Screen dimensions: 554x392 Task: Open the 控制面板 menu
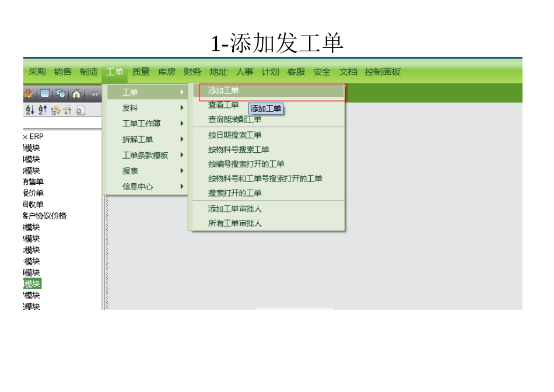coord(383,72)
